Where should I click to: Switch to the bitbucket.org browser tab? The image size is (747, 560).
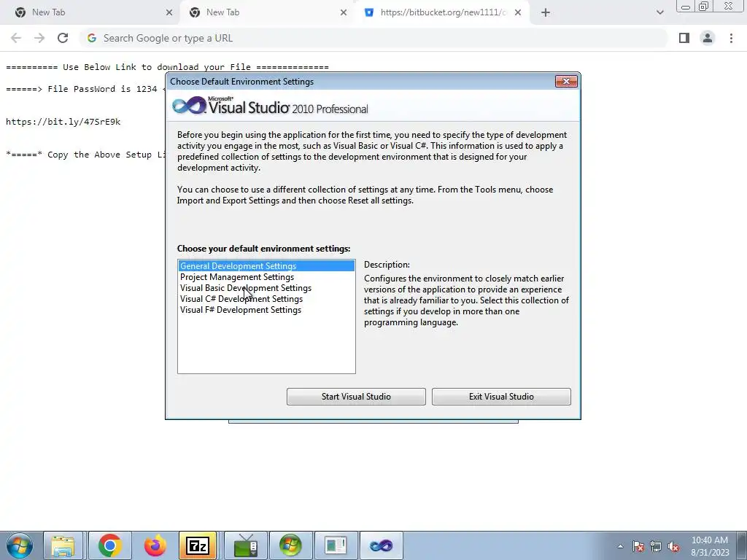441,12
